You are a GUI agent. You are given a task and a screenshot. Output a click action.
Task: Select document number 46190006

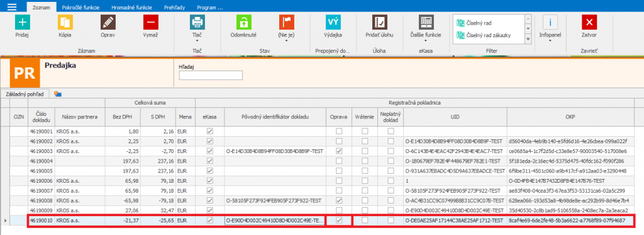tap(41, 181)
